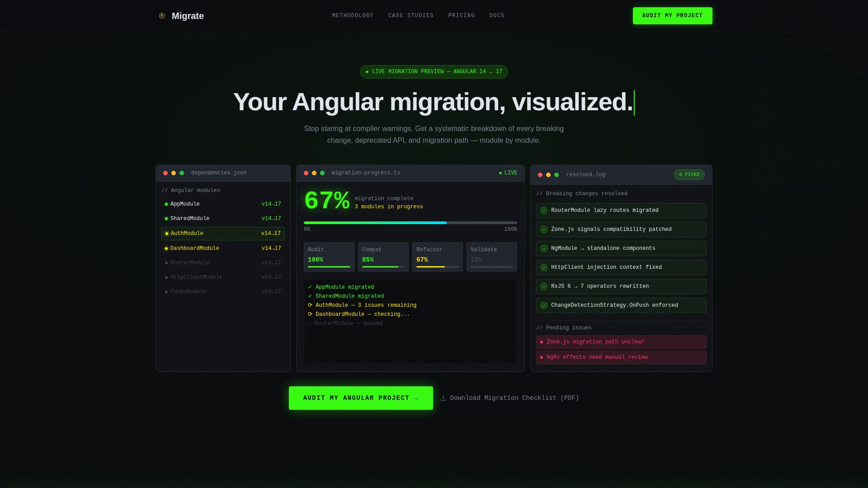This screenshot has height=488, width=868.
Task: Click the check icon for ChangeDetectionStrategy.OnPush
Action: (x=544, y=305)
